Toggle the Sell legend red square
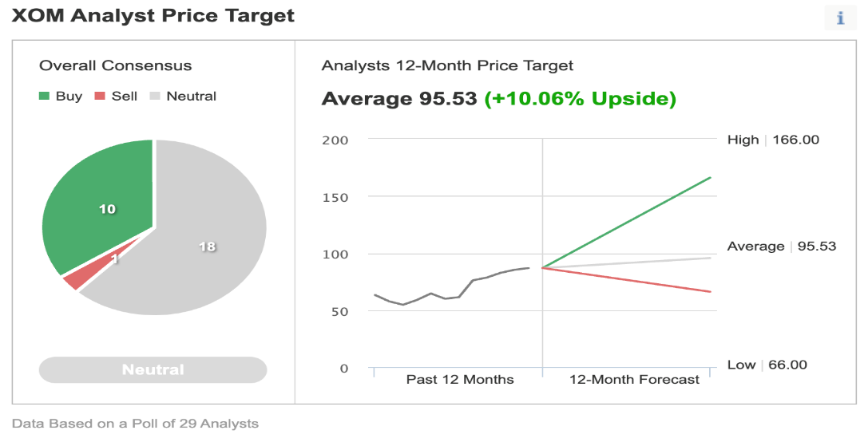This screenshot has width=868, height=442. pyautogui.click(x=100, y=97)
